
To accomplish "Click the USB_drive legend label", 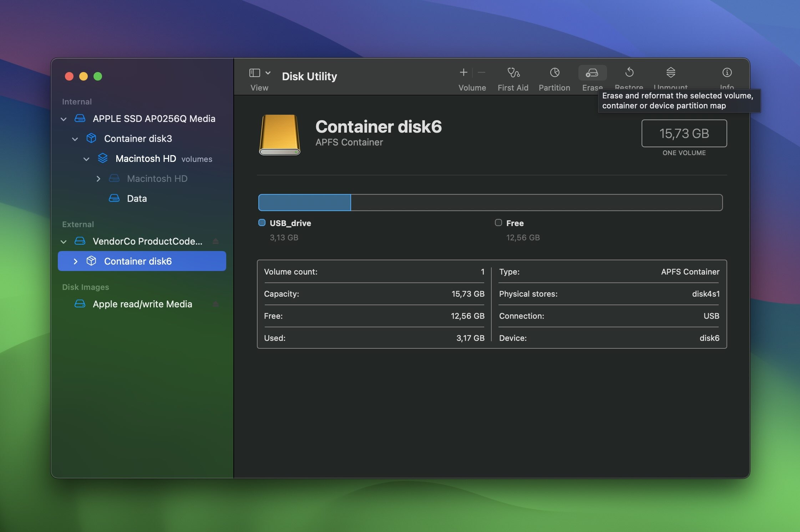I will [290, 223].
